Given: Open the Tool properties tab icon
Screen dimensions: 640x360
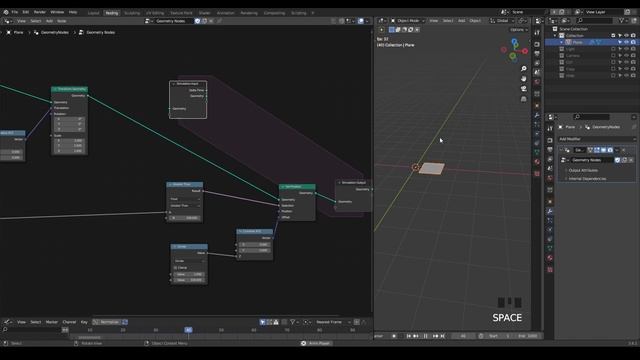Looking at the screenshot, I should [x=550, y=129].
